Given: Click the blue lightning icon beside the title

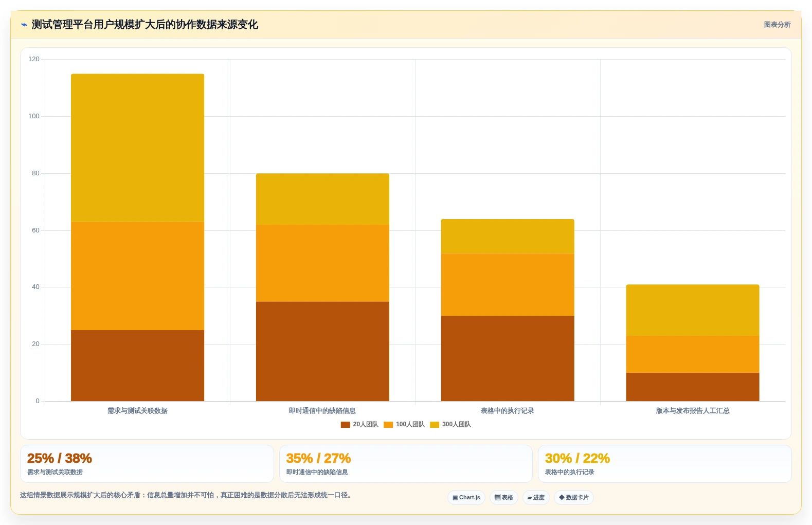Looking at the screenshot, I should (24, 25).
